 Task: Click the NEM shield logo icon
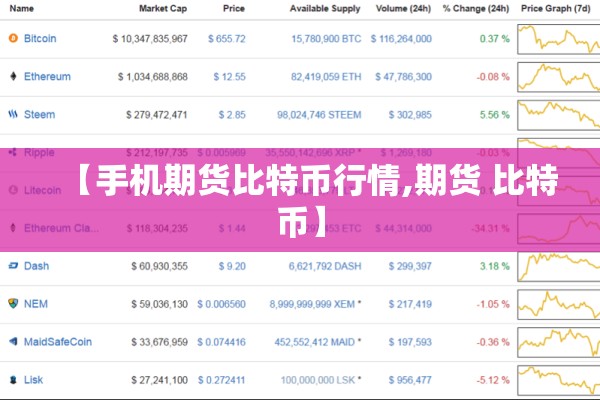(13, 304)
